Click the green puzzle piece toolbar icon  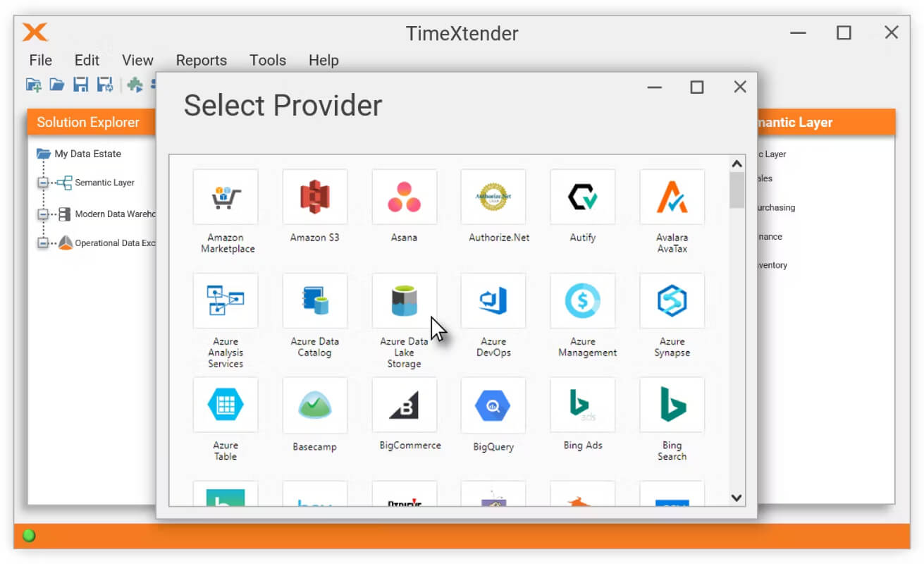pos(135,85)
